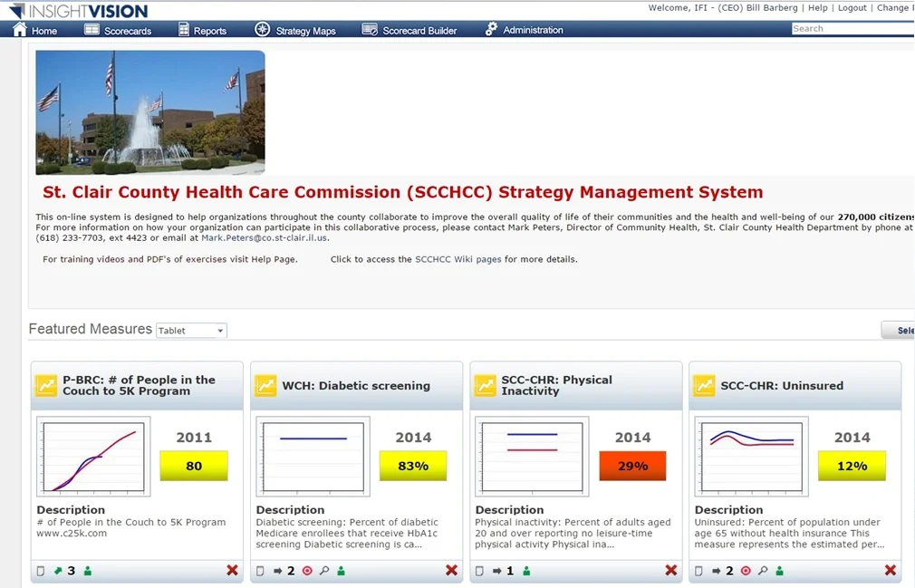This screenshot has height=588, width=915.
Task: Click the red 29% value box
Action: pyautogui.click(x=632, y=466)
